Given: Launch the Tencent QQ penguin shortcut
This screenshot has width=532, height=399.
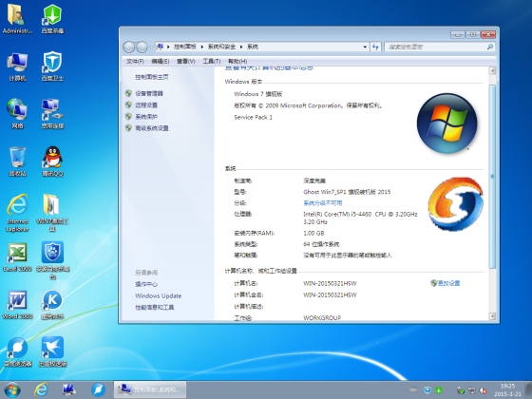Looking at the screenshot, I should tap(52, 161).
